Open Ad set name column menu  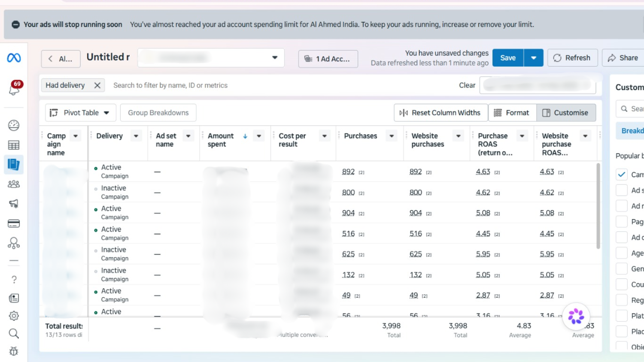click(x=188, y=136)
